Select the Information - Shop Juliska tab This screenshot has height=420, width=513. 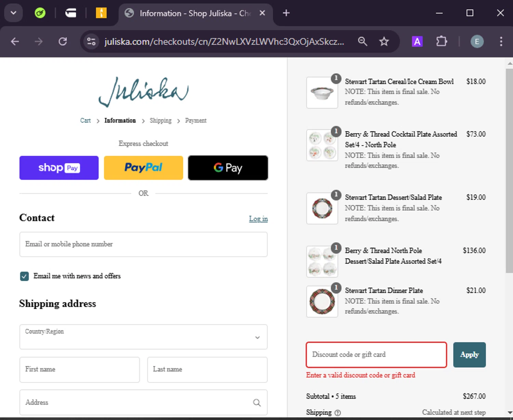pyautogui.click(x=195, y=13)
